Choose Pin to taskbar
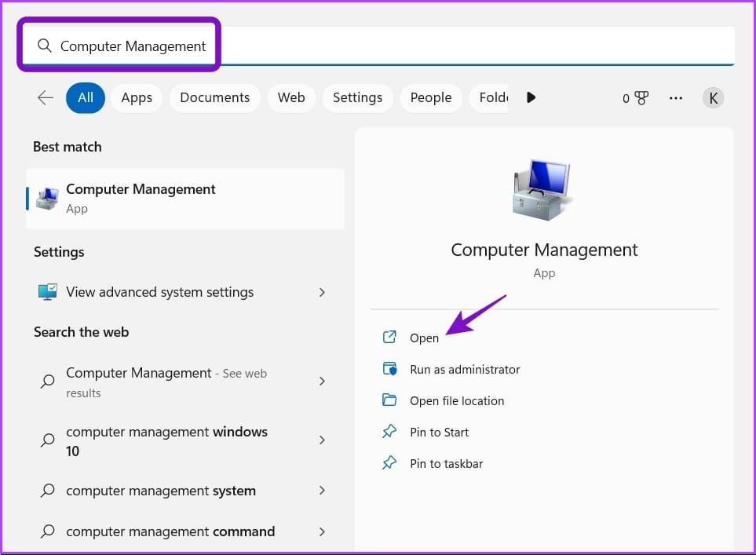Screen dimensions: 756x555 447,463
